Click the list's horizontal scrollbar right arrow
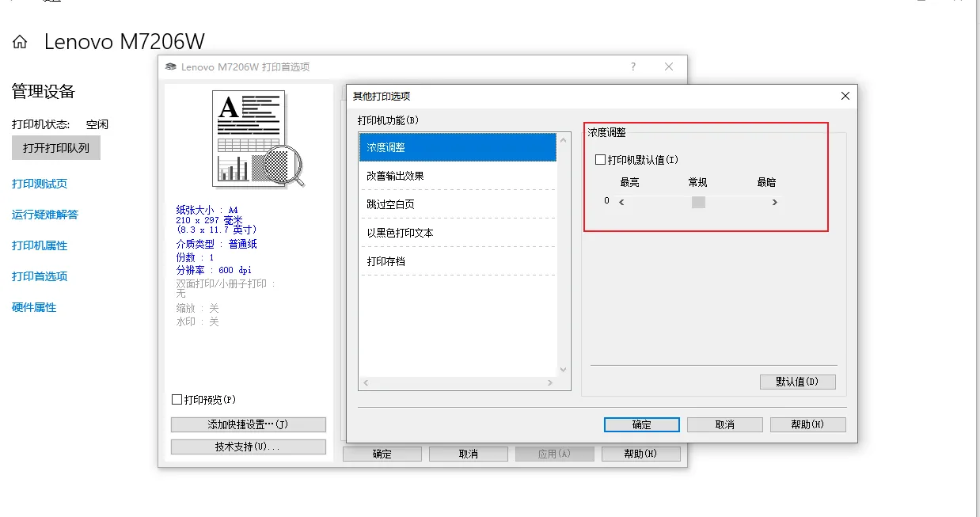980x517 pixels. tap(551, 383)
